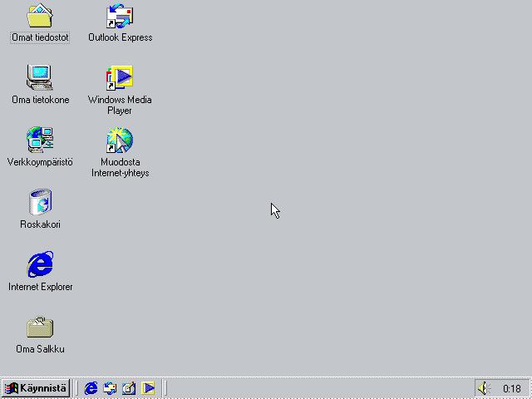Screen dimensions: 532x399
Task: Click the Verkkoympäristö label text
Action: click(x=40, y=162)
